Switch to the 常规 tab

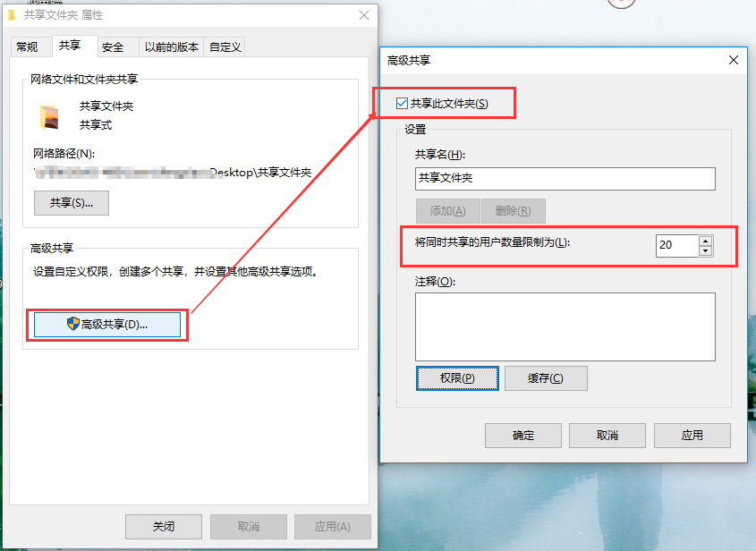tap(27, 47)
